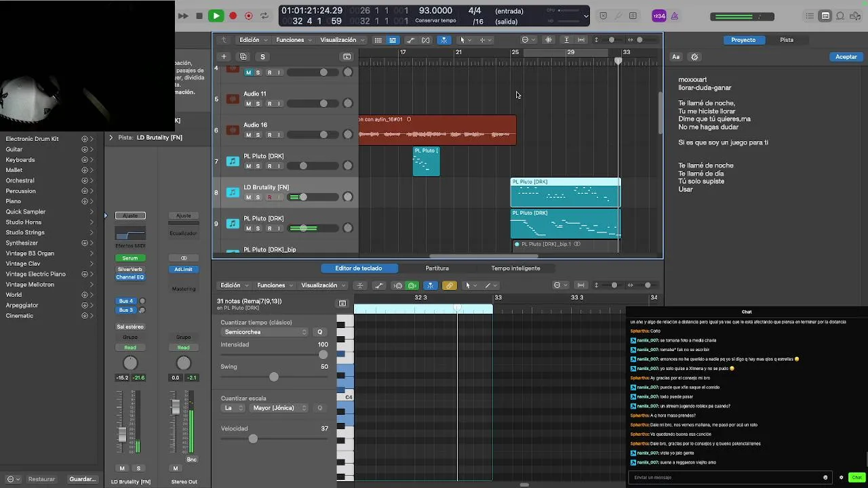868x488 pixels.
Task: Record-enable the LD Brutality [FN] track
Action: [x=269, y=197]
